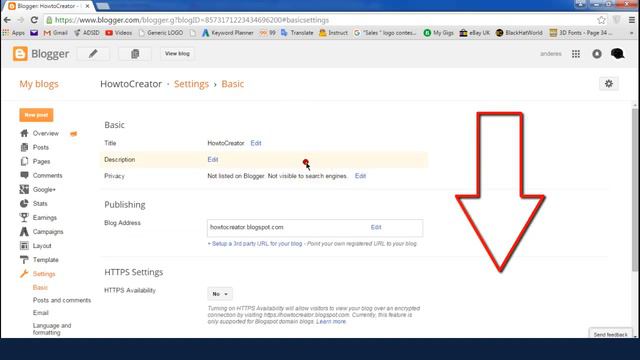Select Posts and comments settings
The image size is (640, 360).
[x=62, y=300]
